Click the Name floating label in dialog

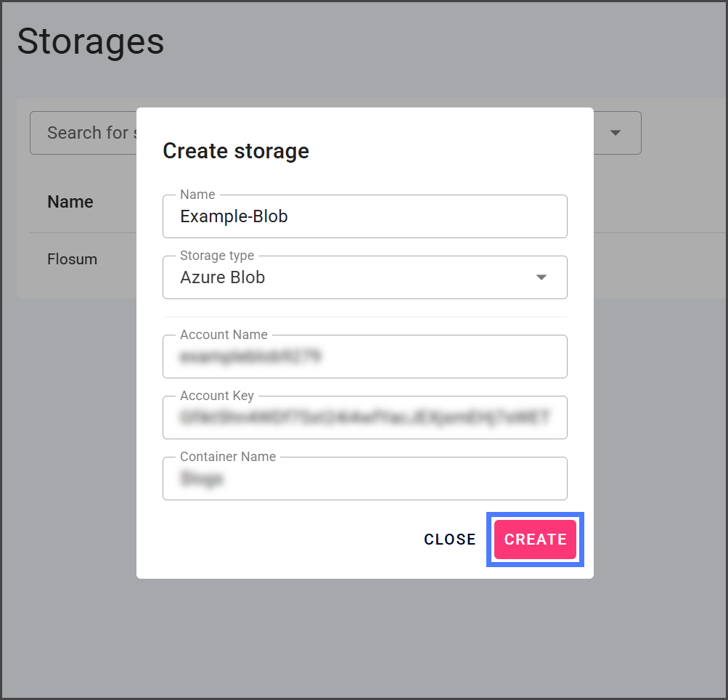[197, 195]
